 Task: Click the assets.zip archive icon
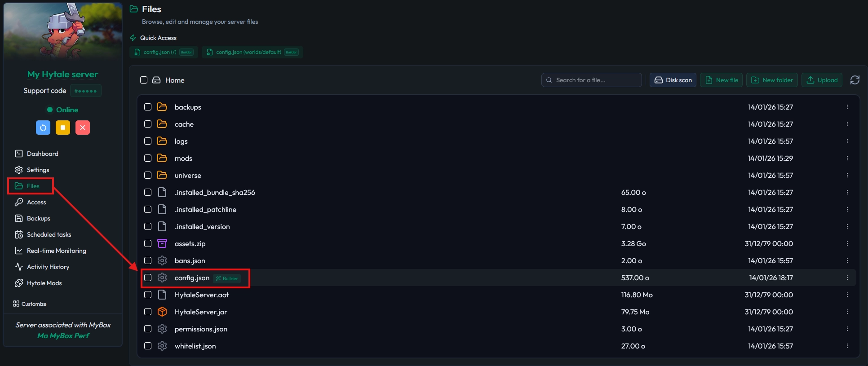[x=162, y=243]
